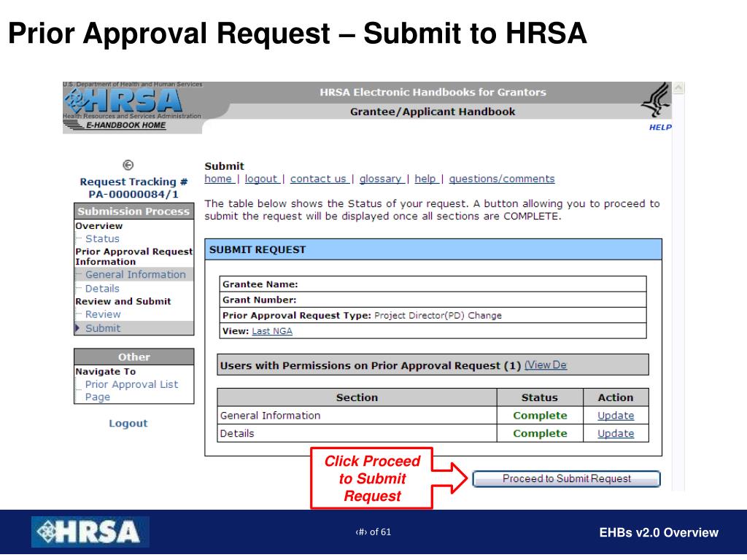
Task: Click the Action column header
Action: 616,397
